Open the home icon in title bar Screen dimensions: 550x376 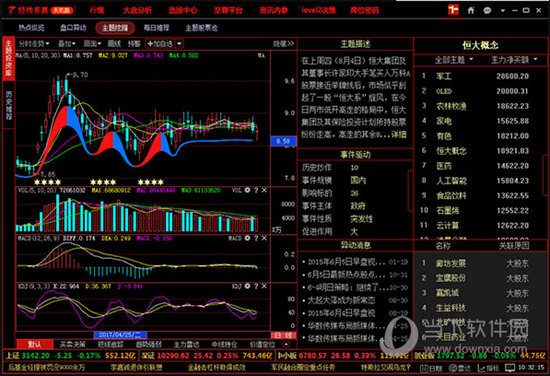[471, 10]
